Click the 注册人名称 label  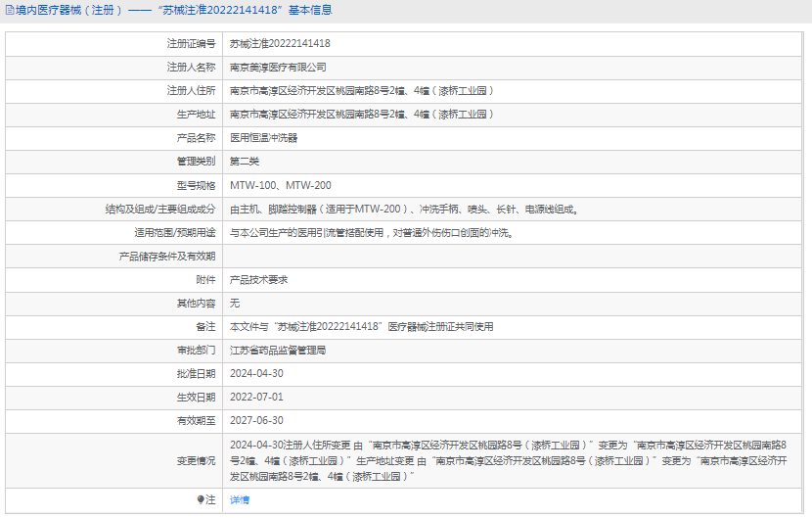(x=191, y=68)
